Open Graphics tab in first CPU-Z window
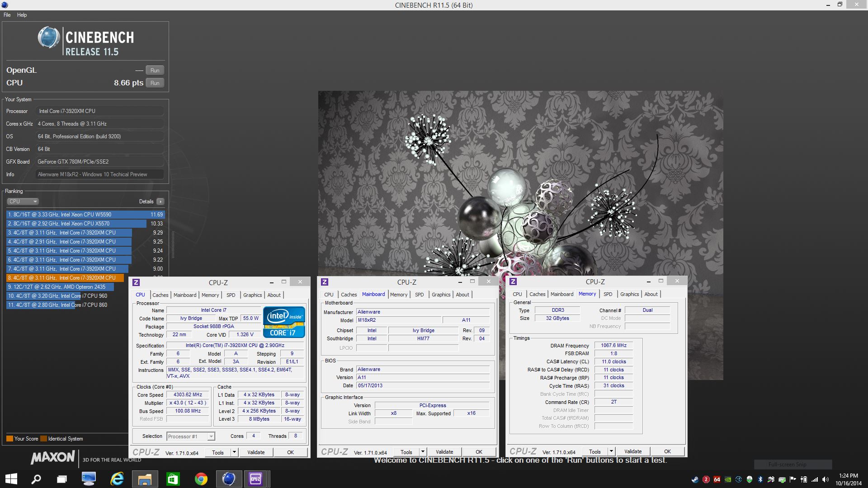The height and width of the screenshot is (488, 868). pyautogui.click(x=252, y=295)
